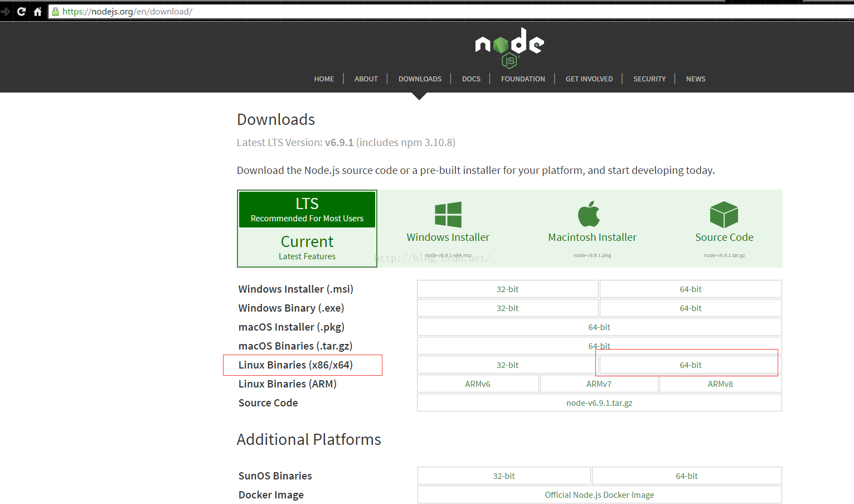Click the node-v6.9.1.pkg filename text
854x504 pixels.
(592, 255)
